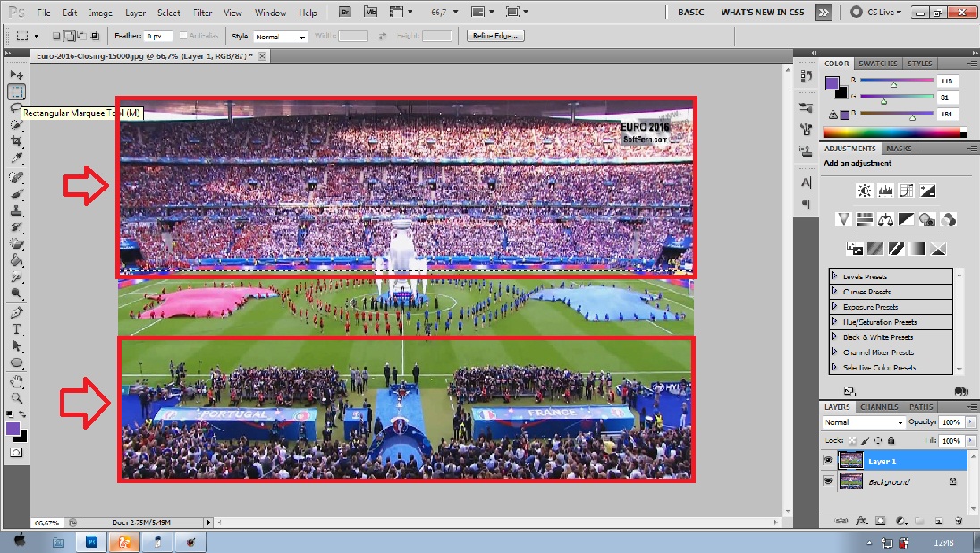The height and width of the screenshot is (553, 980).
Task: Open the History panel icon
Action: (x=807, y=76)
